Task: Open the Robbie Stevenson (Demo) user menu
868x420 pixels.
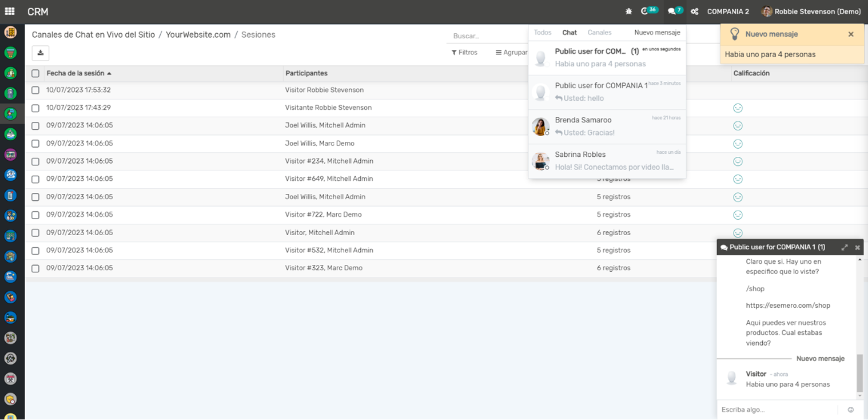Action: pos(811,11)
